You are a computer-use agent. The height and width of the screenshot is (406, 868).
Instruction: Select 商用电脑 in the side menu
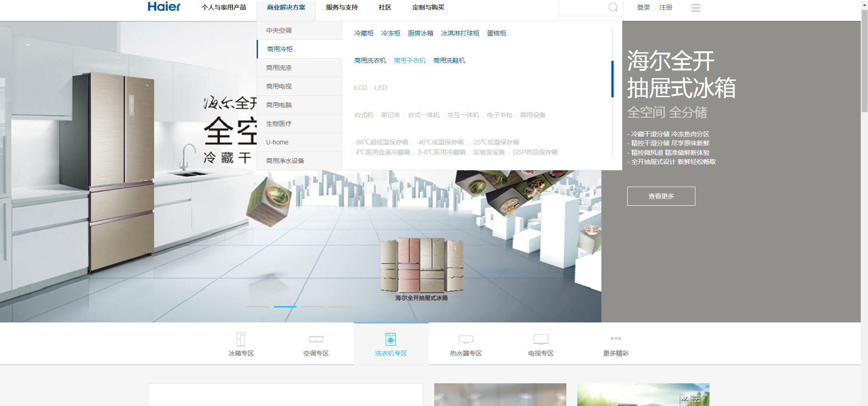tap(299, 105)
